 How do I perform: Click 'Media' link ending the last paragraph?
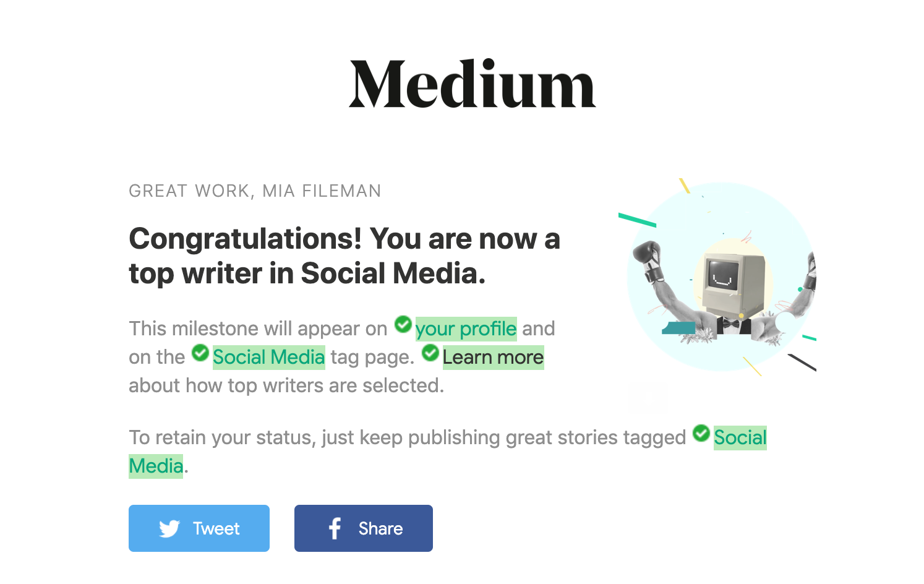point(156,466)
